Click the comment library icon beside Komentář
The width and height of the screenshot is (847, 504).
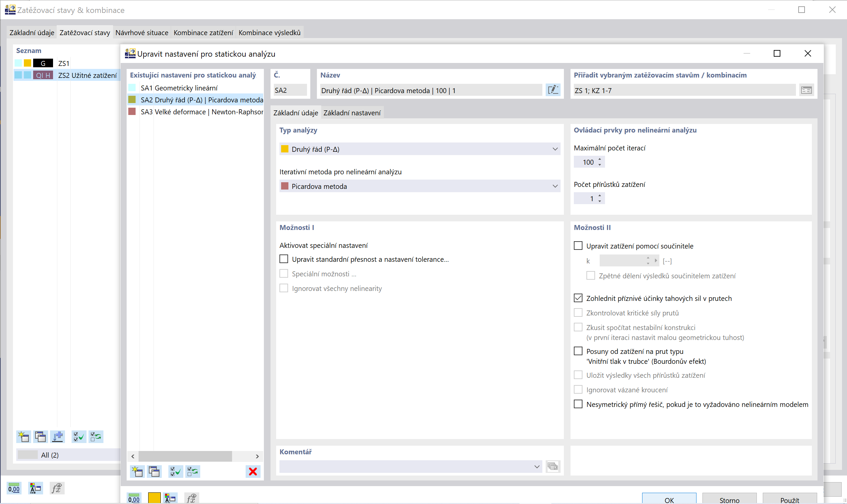click(553, 467)
